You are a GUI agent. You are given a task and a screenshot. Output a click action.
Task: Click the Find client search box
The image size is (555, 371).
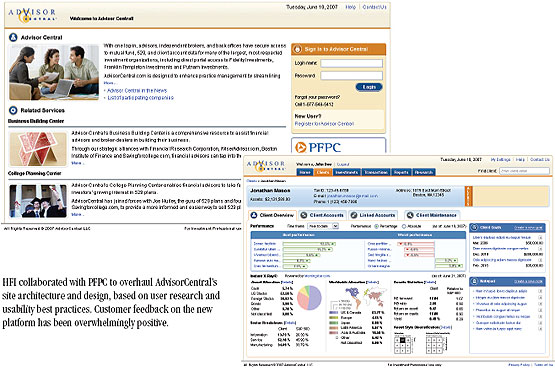[x=524, y=171]
